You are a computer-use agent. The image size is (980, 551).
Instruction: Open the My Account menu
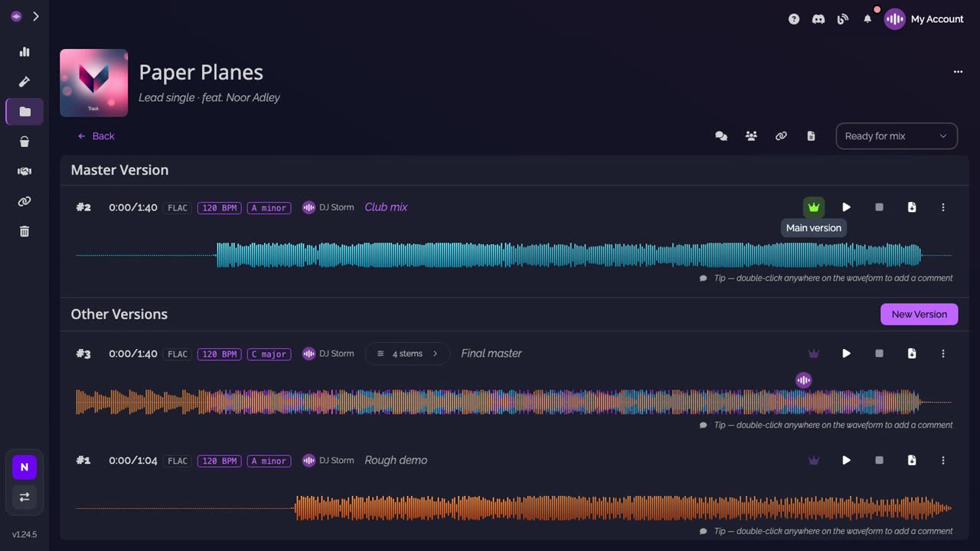(x=924, y=19)
